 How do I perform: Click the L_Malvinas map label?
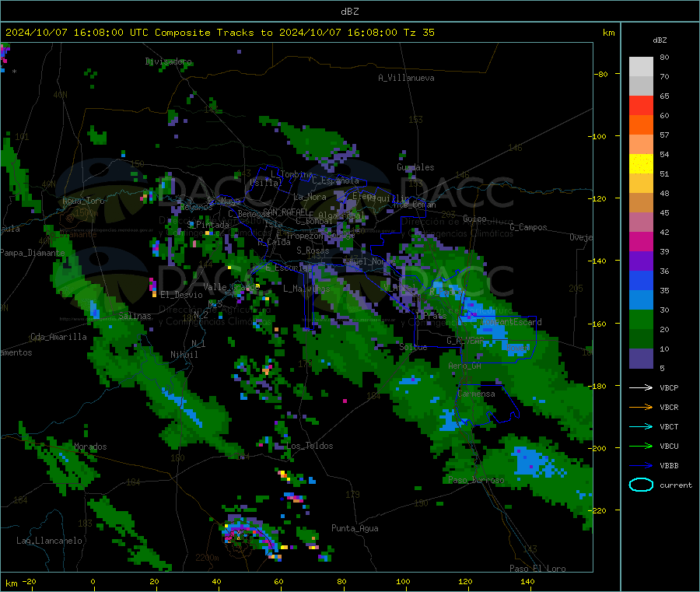pos(306,289)
